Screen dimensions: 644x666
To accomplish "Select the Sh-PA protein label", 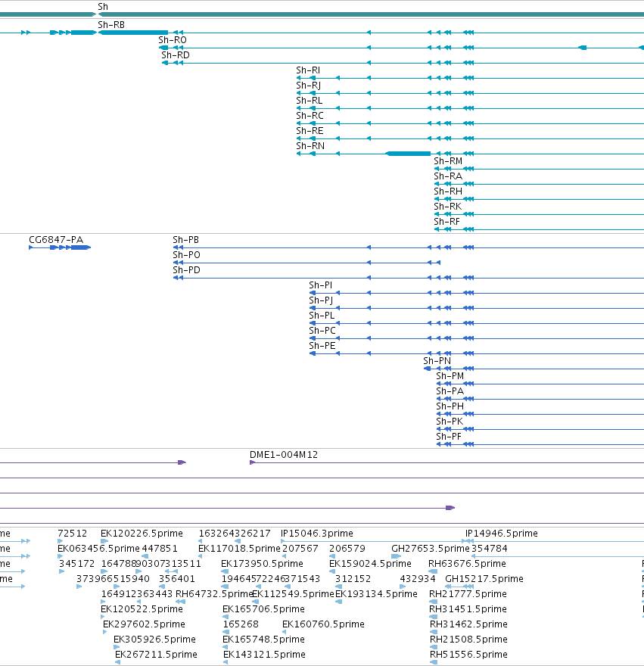I will [x=450, y=391].
